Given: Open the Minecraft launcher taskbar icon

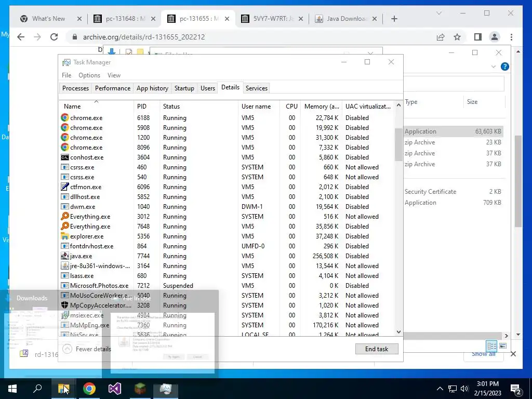Looking at the screenshot, I should click(140, 389).
